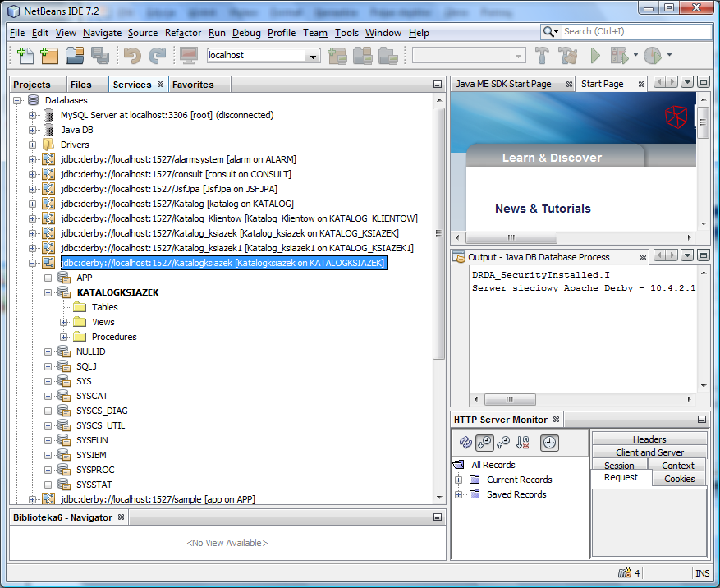Click the Save All toolbar icon
Image resolution: width=720 pixels, height=588 pixels.
click(99, 56)
